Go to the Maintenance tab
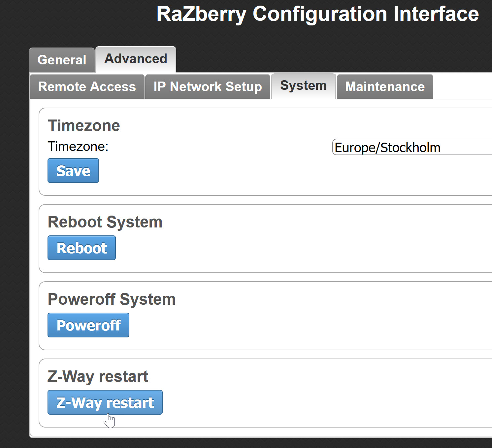This screenshot has height=448, width=492. pyautogui.click(x=385, y=86)
